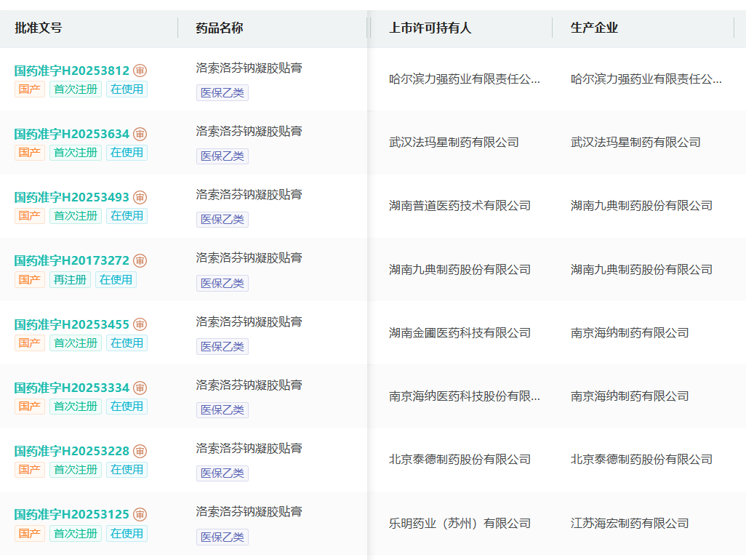Open approval number 国药准字H20173272
This screenshot has height=560, width=746.
click(x=72, y=261)
